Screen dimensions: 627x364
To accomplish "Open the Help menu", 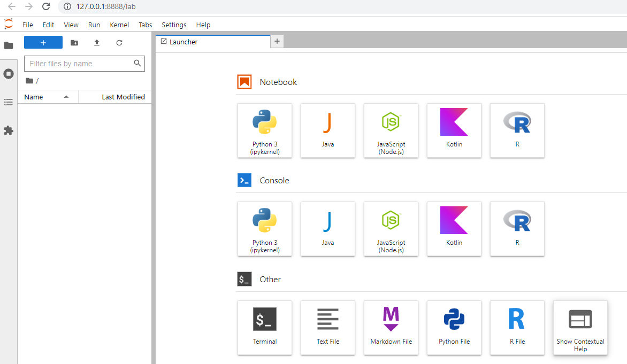I will pyautogui.click(x=203, y=25).
